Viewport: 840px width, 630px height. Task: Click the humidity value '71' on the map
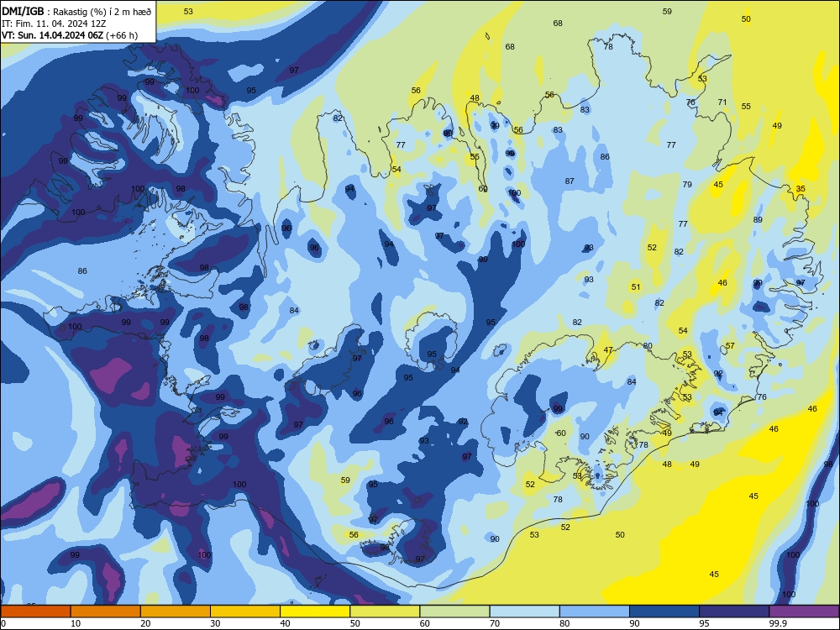tap(722, 102)
